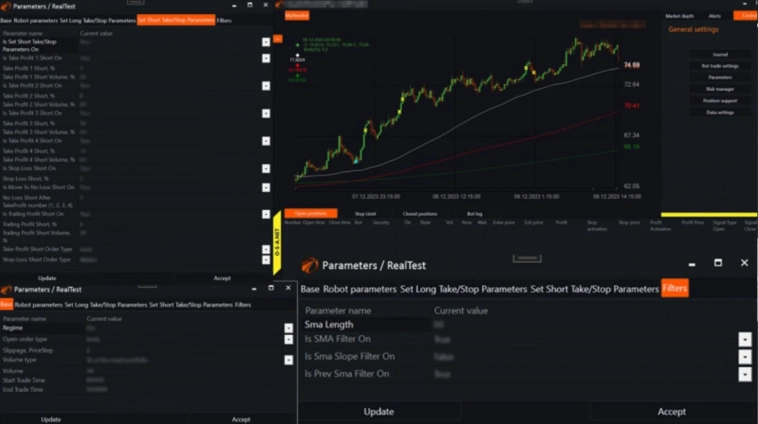Viewport: 758px width, 424px height.
Task: Click the Risk manager button
Action: pos(720,89)
